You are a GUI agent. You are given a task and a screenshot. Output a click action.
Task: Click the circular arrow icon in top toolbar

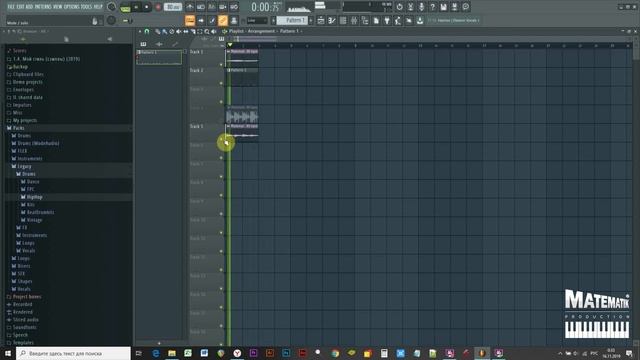400,7
